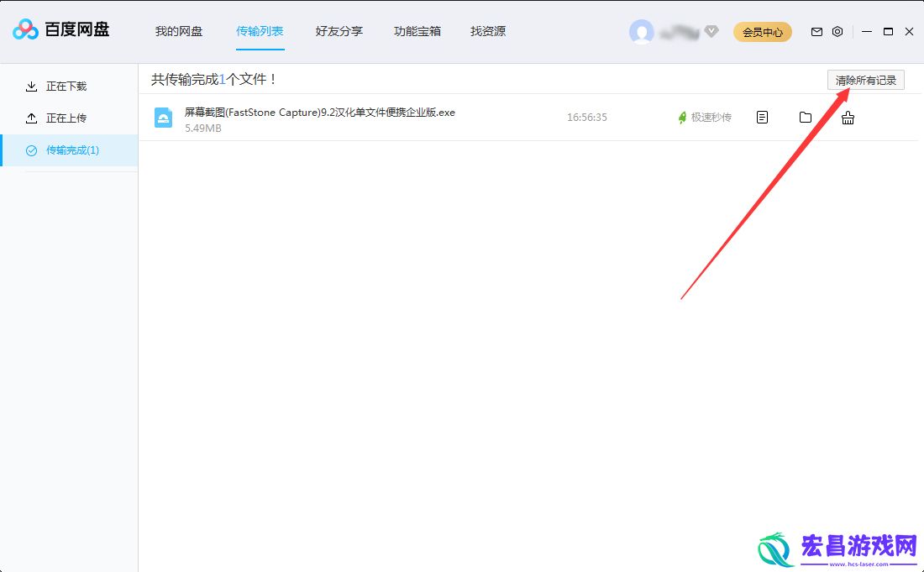Show the 正在下载 list

pyautogui.click(x=70, y=87)
